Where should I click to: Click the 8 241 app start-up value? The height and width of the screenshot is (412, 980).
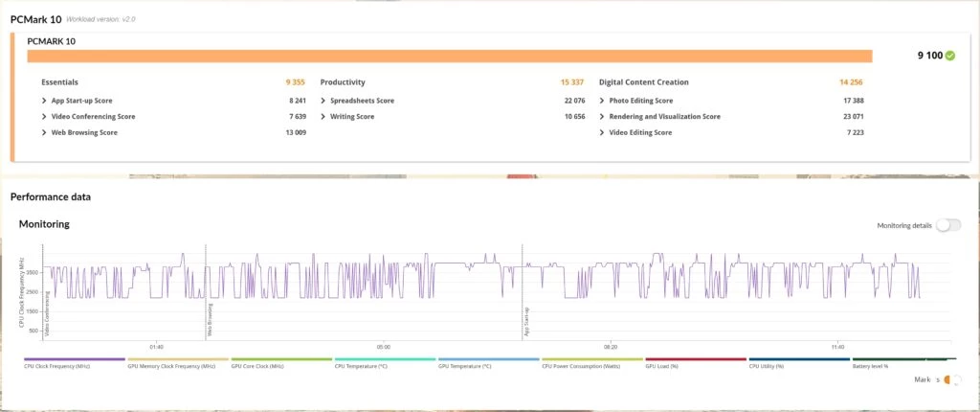(x=298, y=101)
